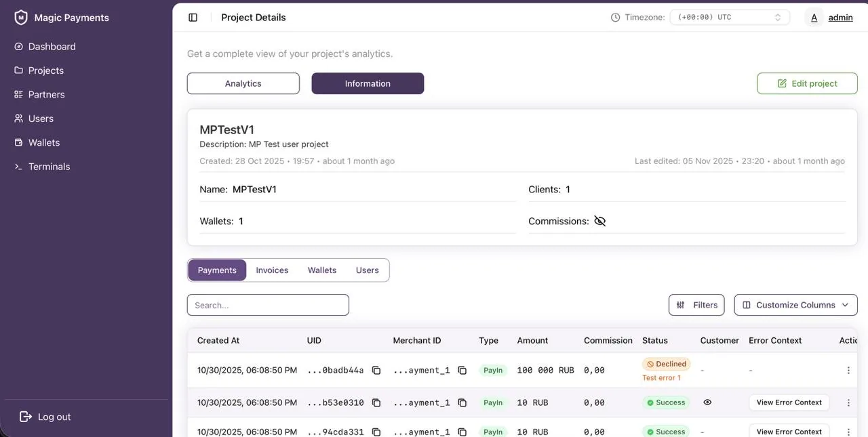Click the Amount column header
The width and height of the screenshot is (868, 437).
(532, 341)
